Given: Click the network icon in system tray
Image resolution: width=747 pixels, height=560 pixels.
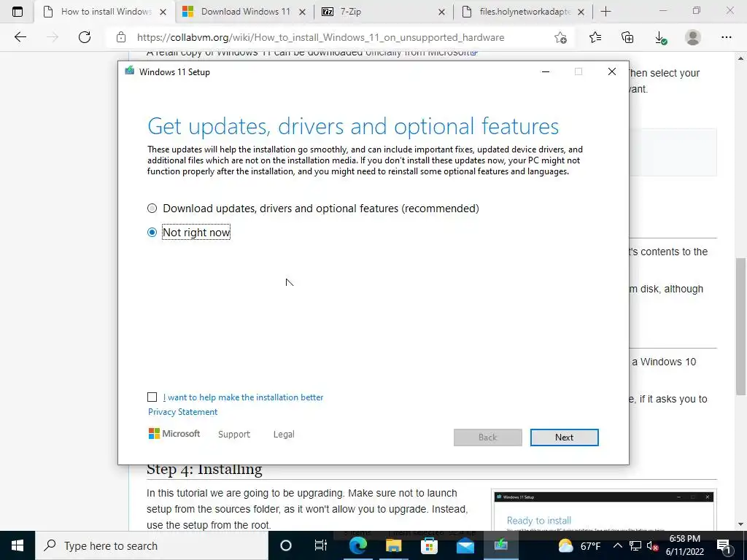Looking at the screenshot, I should pos(635,545).
